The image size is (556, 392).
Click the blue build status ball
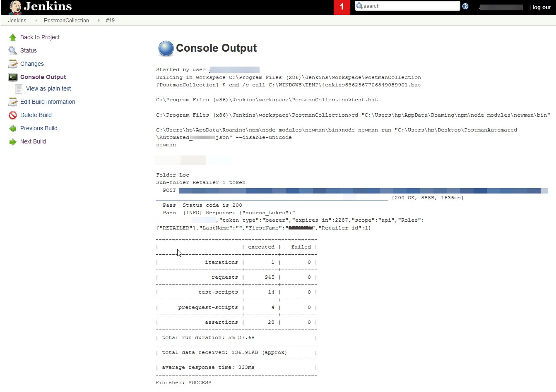click(x=165, y=48)
